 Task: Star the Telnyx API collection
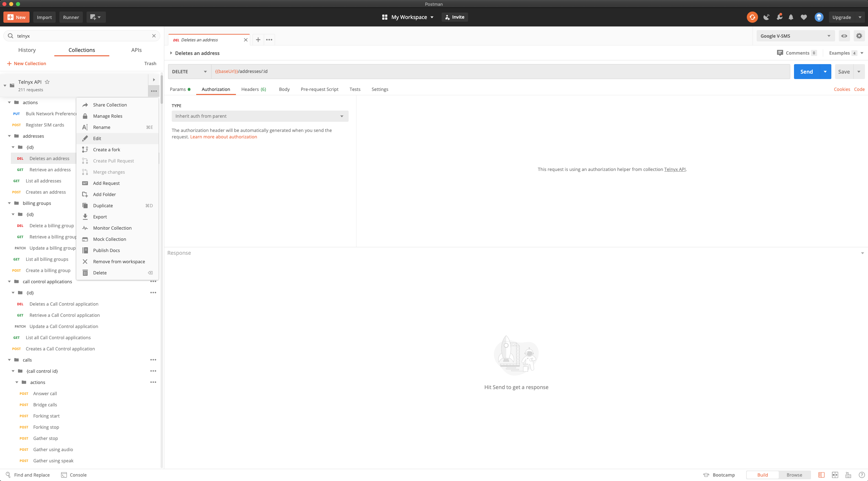click(48, 82)
